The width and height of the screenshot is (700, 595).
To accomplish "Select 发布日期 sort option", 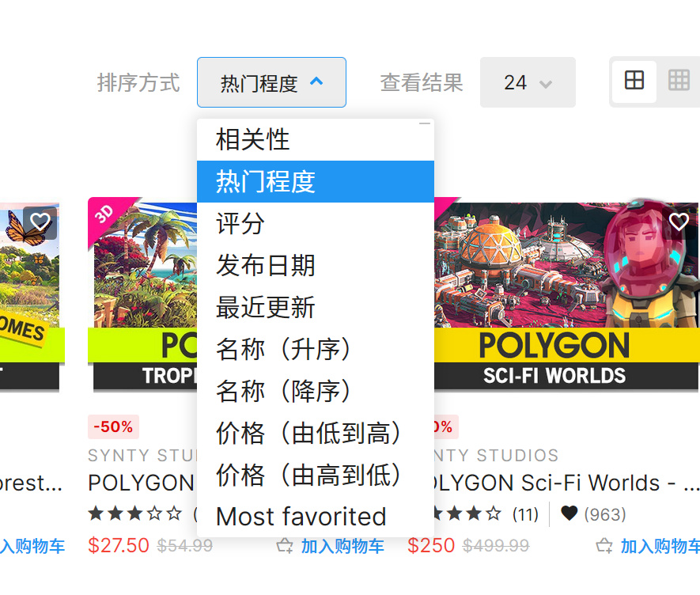I will tap(315, 265).
